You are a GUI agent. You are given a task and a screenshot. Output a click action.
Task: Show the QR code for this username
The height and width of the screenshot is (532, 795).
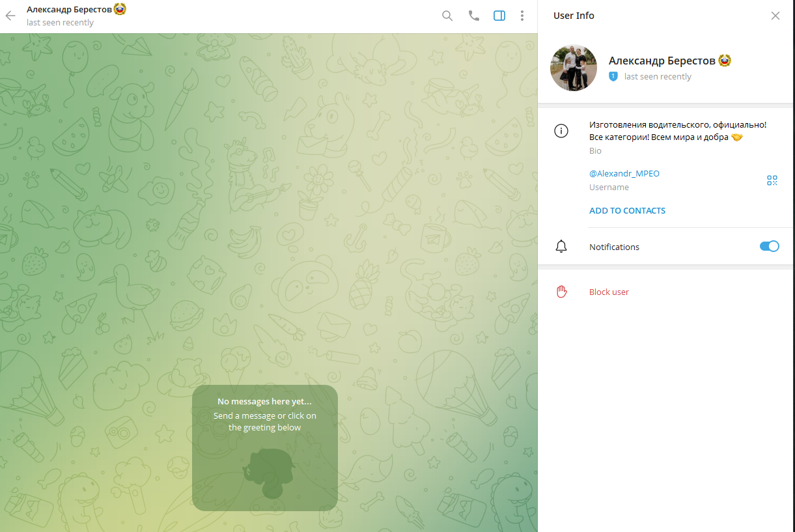772,180
